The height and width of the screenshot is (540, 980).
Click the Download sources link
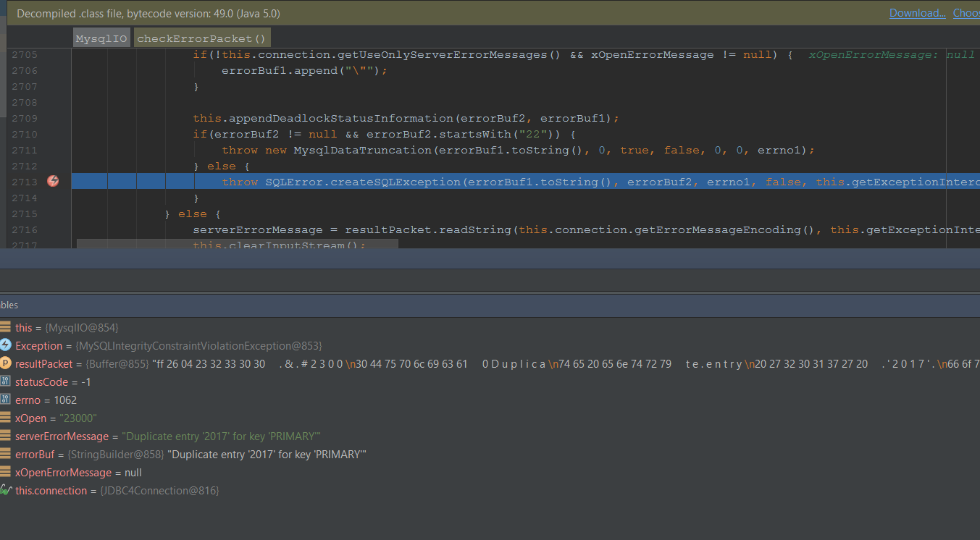pyautogui.click(x=917, y=13)
